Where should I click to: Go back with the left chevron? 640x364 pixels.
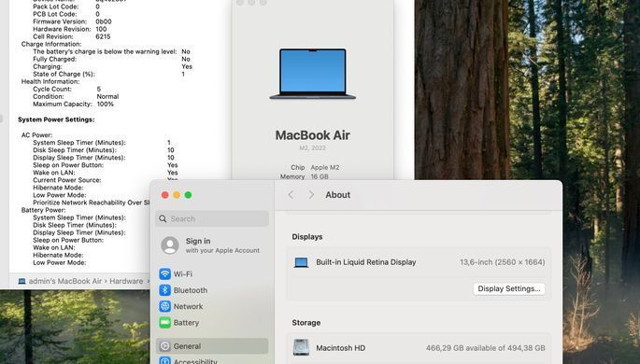click(291, 195)
